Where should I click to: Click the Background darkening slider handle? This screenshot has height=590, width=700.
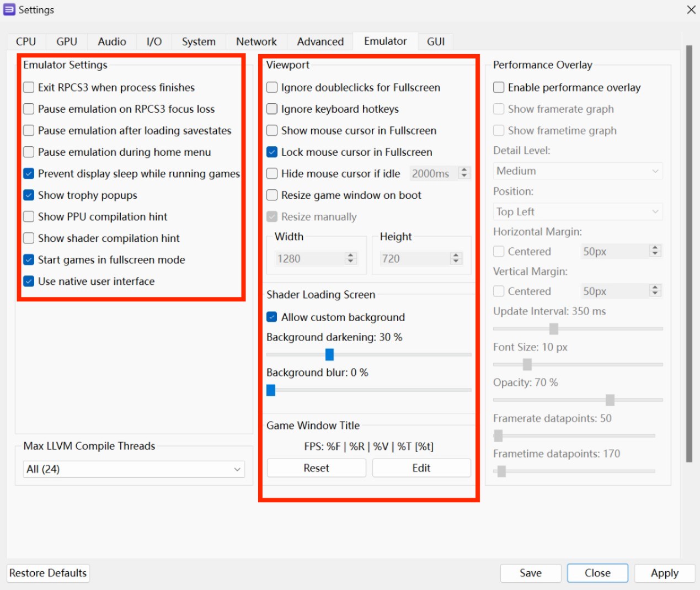click(x=329, y=354)
